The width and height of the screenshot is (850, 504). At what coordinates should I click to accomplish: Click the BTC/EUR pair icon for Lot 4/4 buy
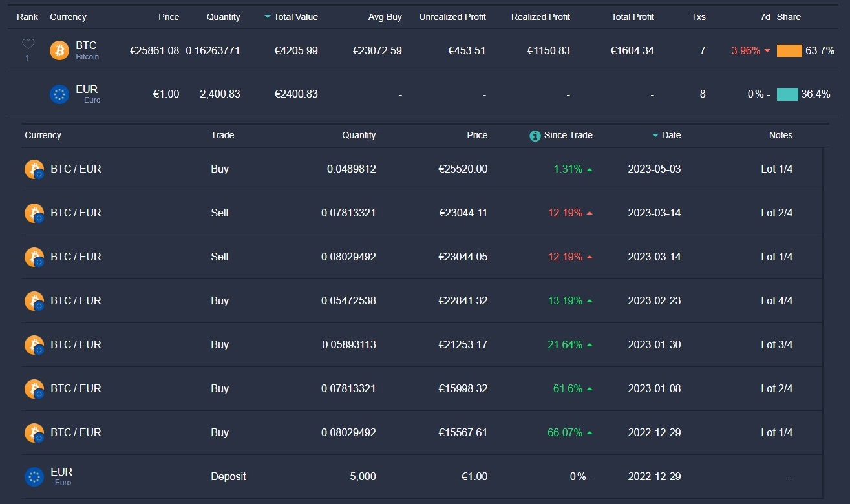[x=34, y=302]
